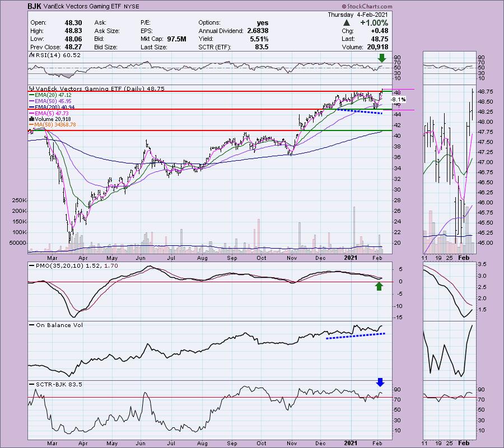504x448 pixels.
Task: Click the 3.5 label on zoomed PMO axis
Action: [482, 264]
